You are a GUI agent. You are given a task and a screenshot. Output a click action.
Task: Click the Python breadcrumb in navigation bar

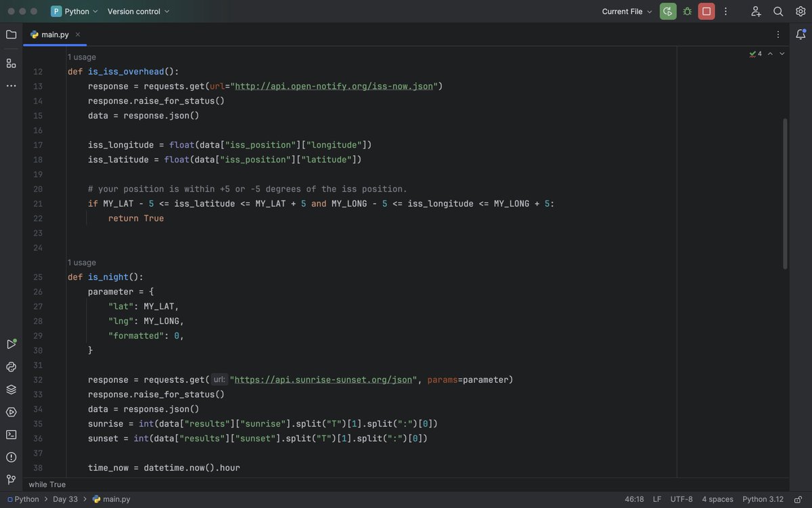click(x=22, y=499)
